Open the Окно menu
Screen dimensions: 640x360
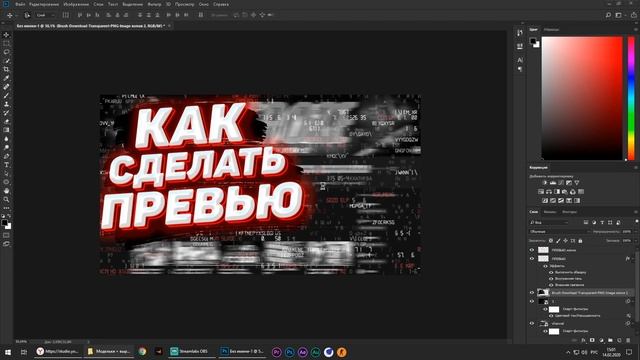pos(204,4)
